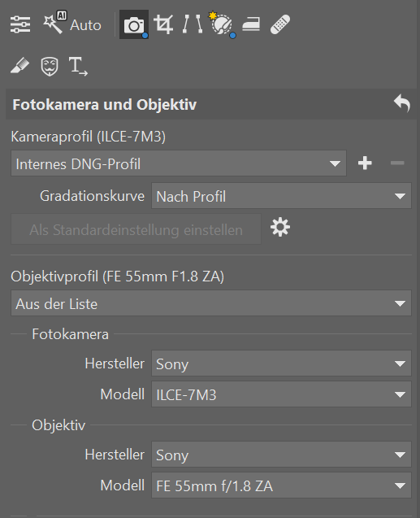Select the Camera and Lens tool icon
This screenshot has height=518, width=420.
click(x=134, y=24)
